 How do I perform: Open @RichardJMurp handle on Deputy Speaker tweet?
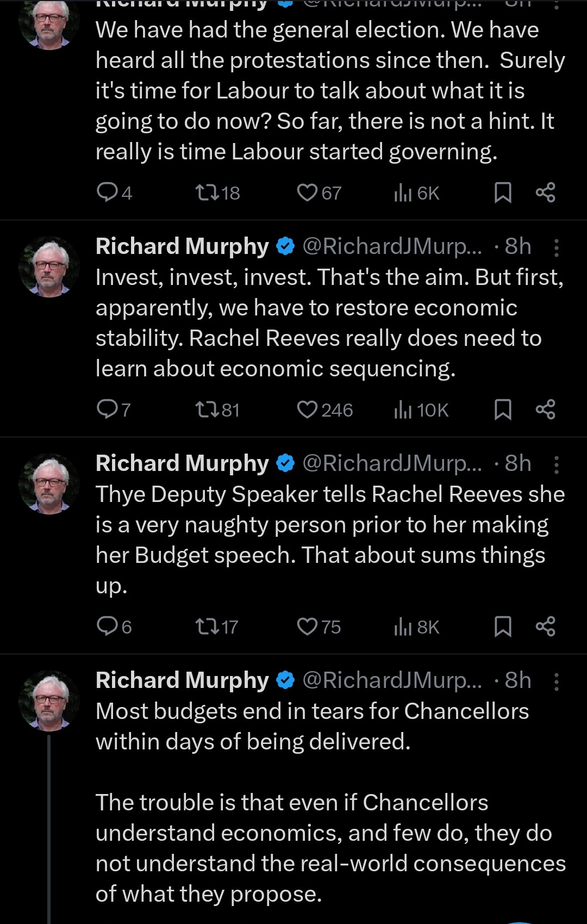point(391,463)
